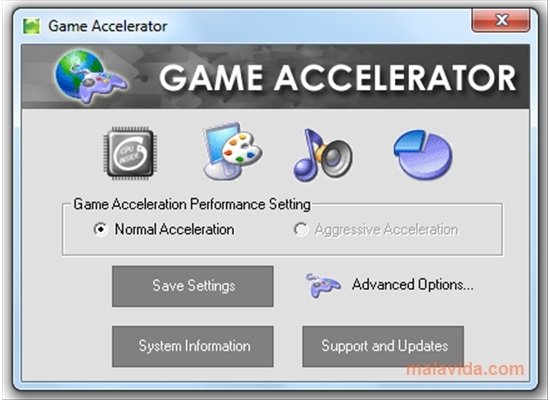Click the music note and speaker icon
Viewport: 550px width, 400px height.
pyautogui.click(x=323, y=155)
